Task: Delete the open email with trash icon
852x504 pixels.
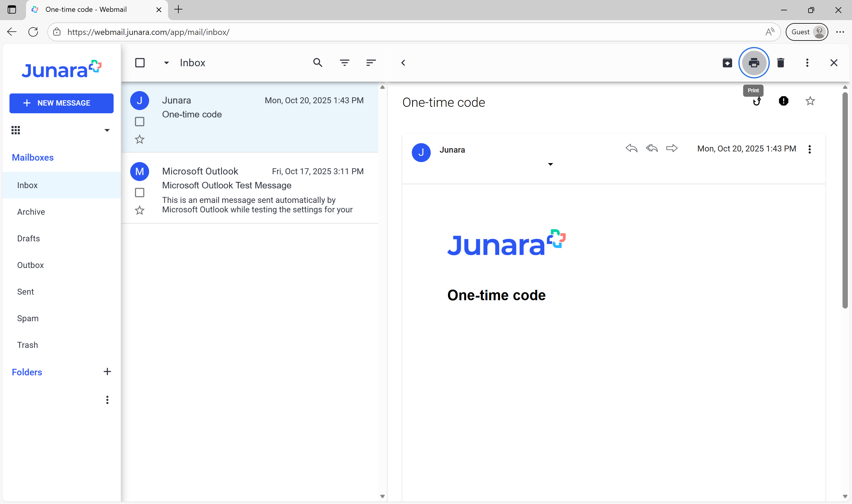Action: pyautogui.click(x=780, y=63)
